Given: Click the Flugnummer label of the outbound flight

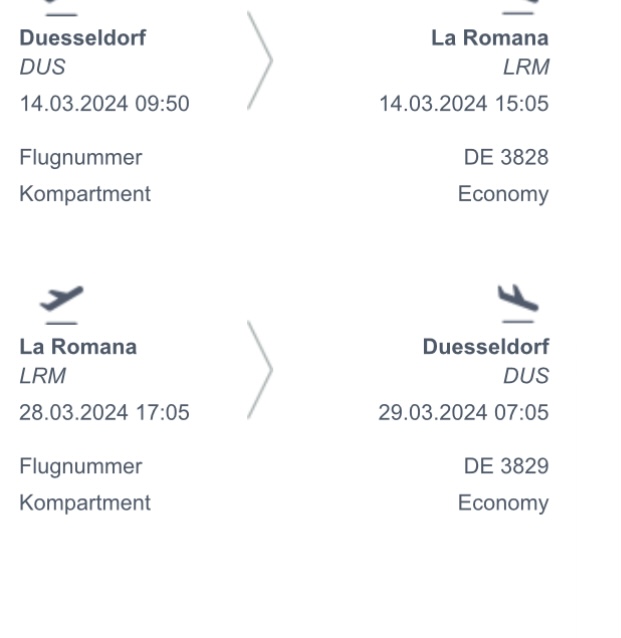Looking at the screenshot, I should tap(80, 157).
